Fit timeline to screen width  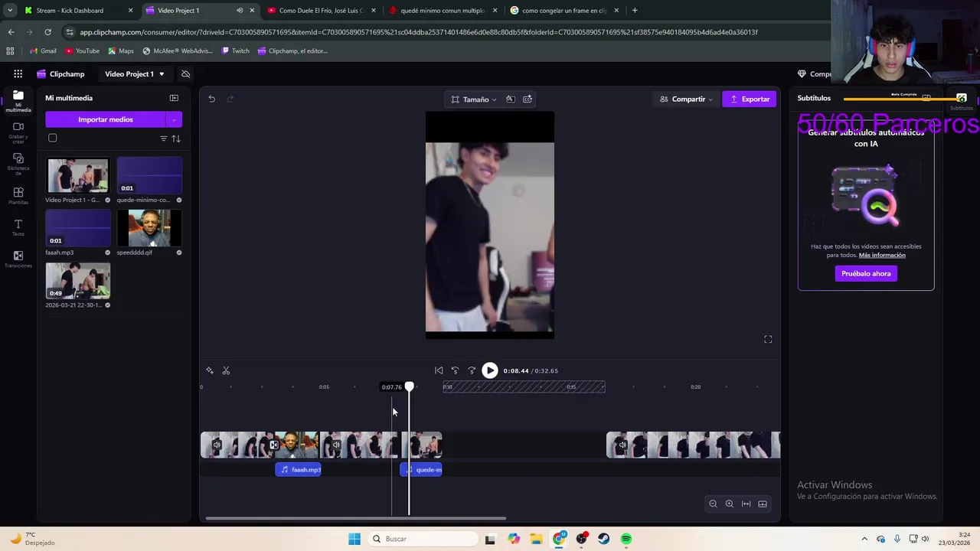click(x=746, y=504)
